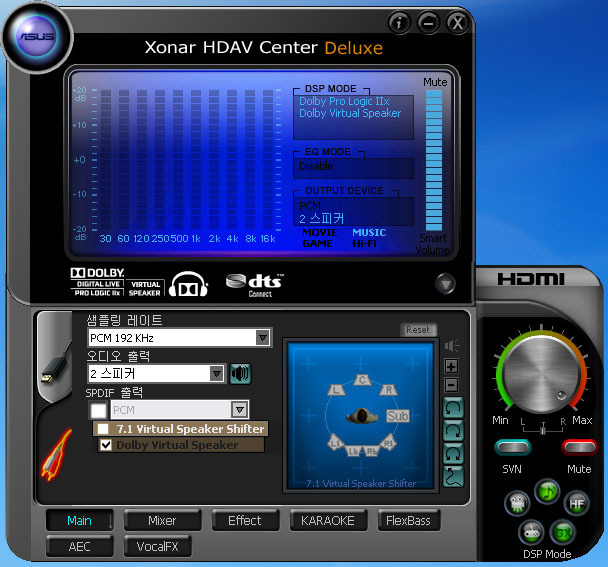Viewport: 608px width, 567px height.
Task: Open the SPDIF PCM dropdown
Action: (x=180, y=410)
